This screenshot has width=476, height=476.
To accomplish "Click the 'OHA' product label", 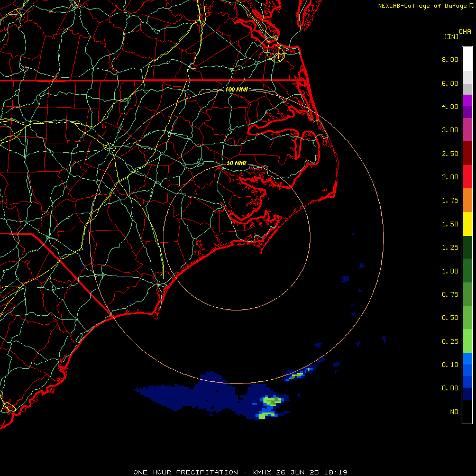I will tap(465, 32).
